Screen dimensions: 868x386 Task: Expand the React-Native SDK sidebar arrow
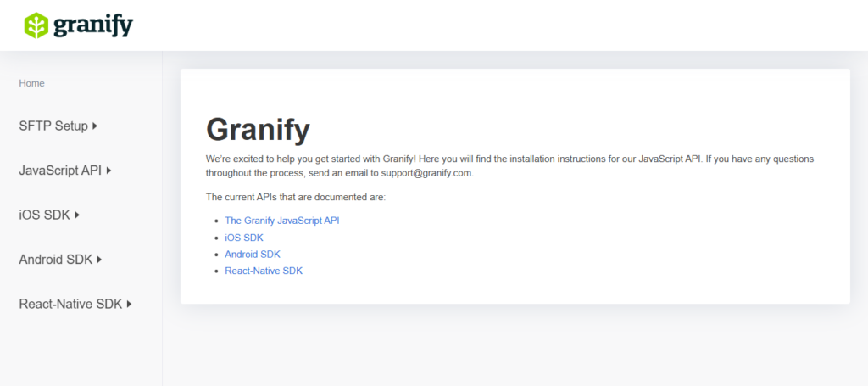pos(129,304)
